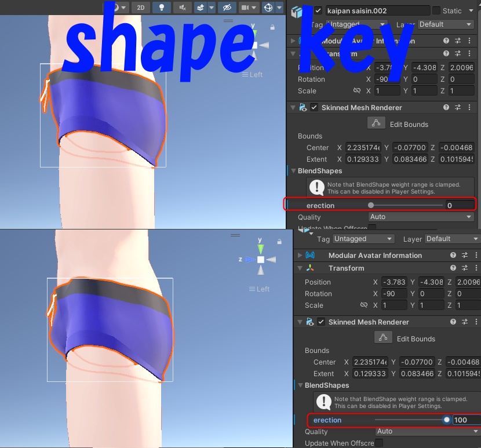Viewport: 481px width, 448px height.
Task: Click erection value field showing 100
Action: pos(467,420)
